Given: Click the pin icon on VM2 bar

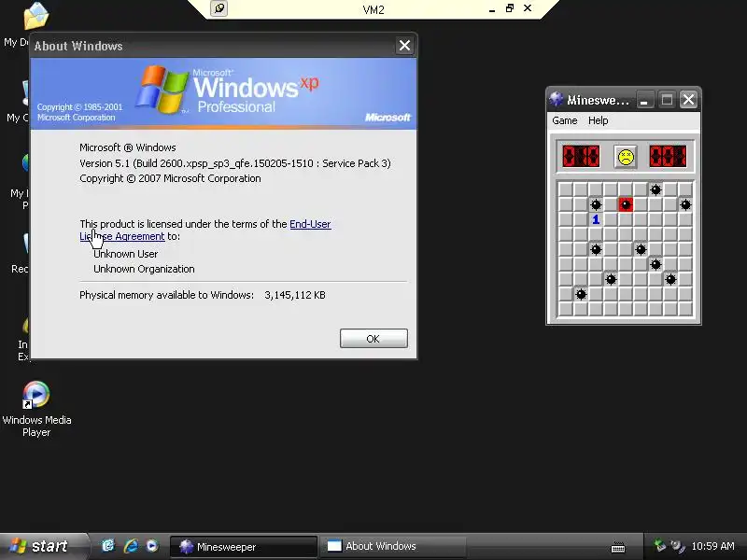Looking at the screenshot, I should (x=218, y=8).
